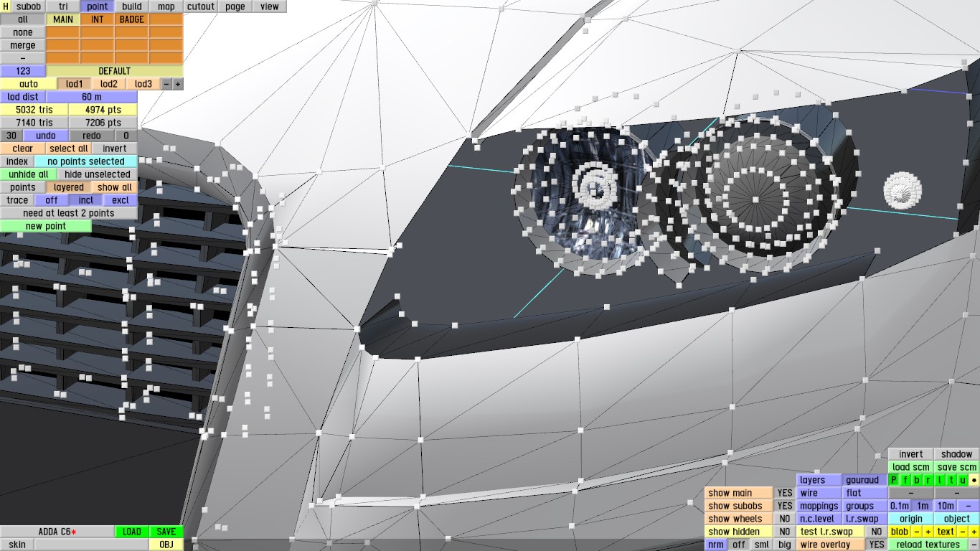Clear the point selection
Image resolution: width=980 pixels, height=551 pixels.
tap(23, 149)
